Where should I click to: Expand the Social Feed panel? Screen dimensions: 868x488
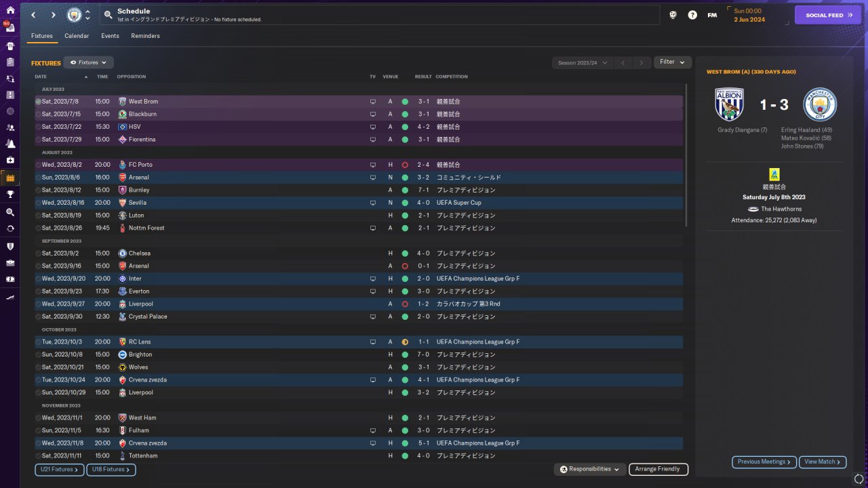(827, 15)
